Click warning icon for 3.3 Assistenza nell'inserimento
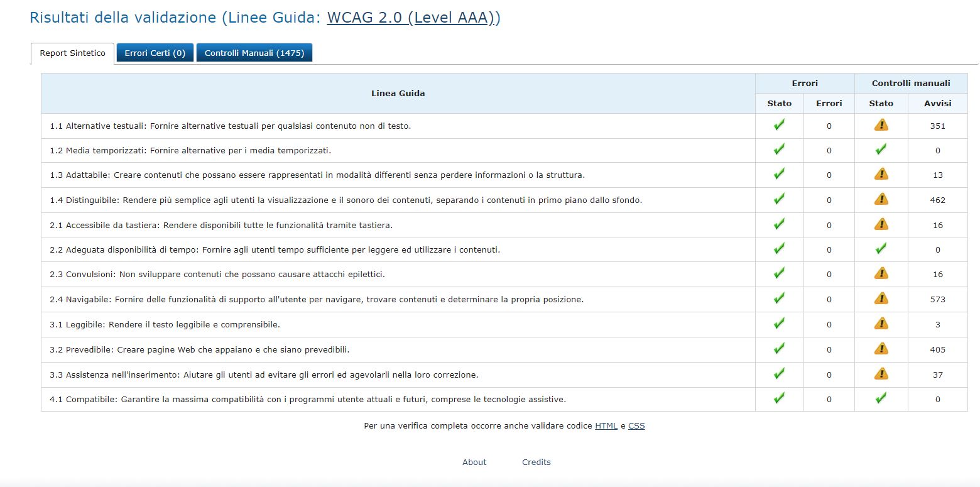 [881, 374]
